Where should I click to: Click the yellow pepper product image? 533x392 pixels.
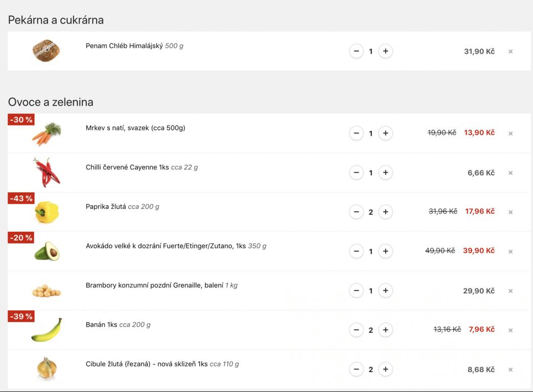[x=47, y=212]
